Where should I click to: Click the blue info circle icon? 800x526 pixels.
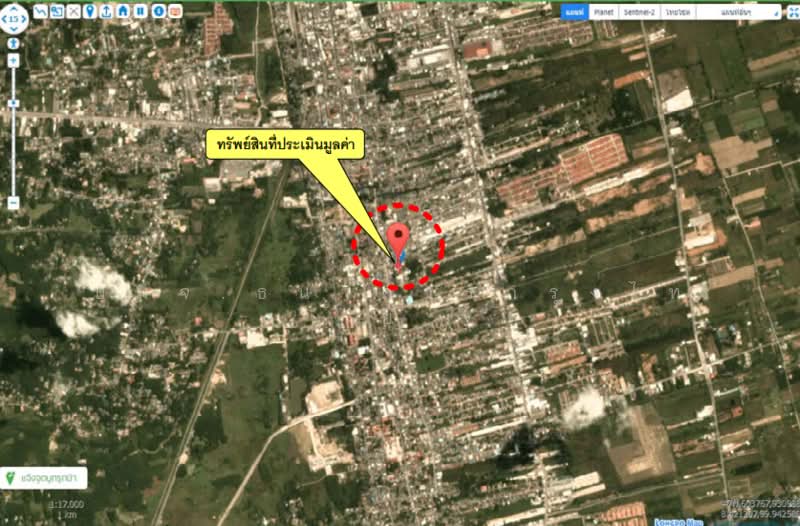point(158,11)
